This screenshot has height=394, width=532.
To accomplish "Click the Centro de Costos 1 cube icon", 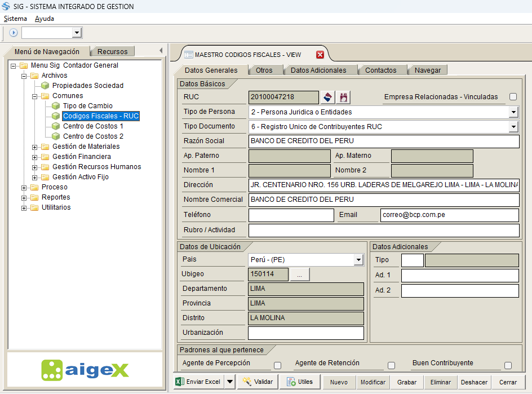I will 56,126.
